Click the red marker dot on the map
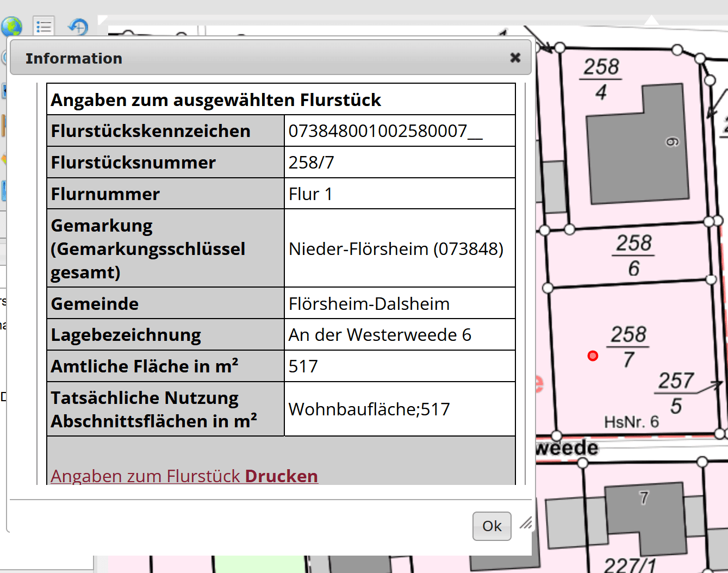 click(x=593, y=356)
